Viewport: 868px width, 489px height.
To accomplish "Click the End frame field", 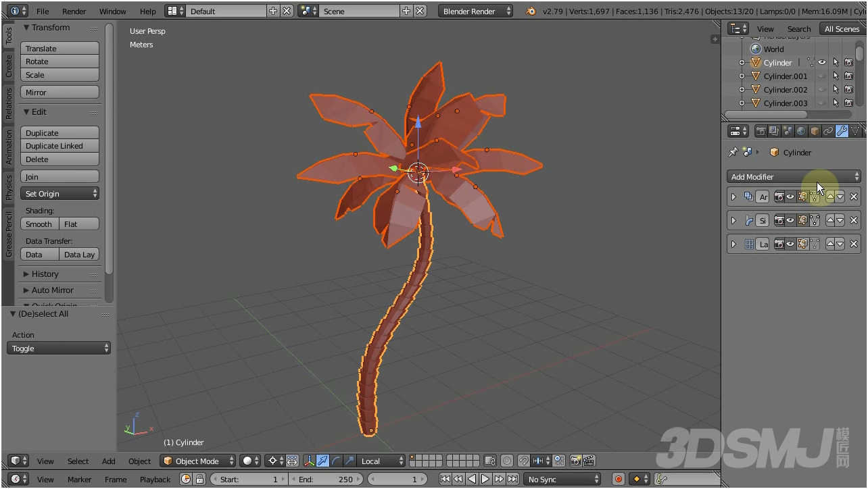I will click(x=326, y=480).
